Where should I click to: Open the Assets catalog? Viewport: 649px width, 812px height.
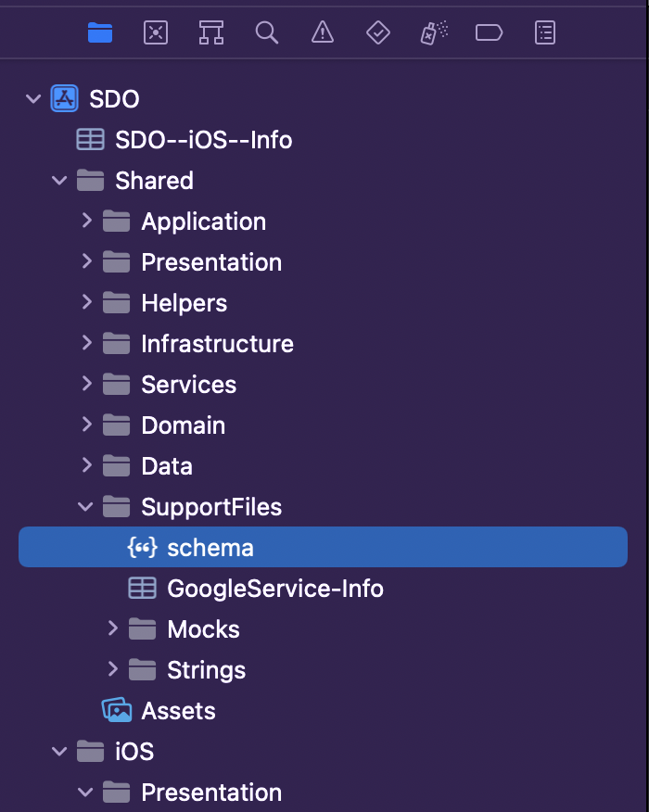pyautogui.click(x=177, y=711)
